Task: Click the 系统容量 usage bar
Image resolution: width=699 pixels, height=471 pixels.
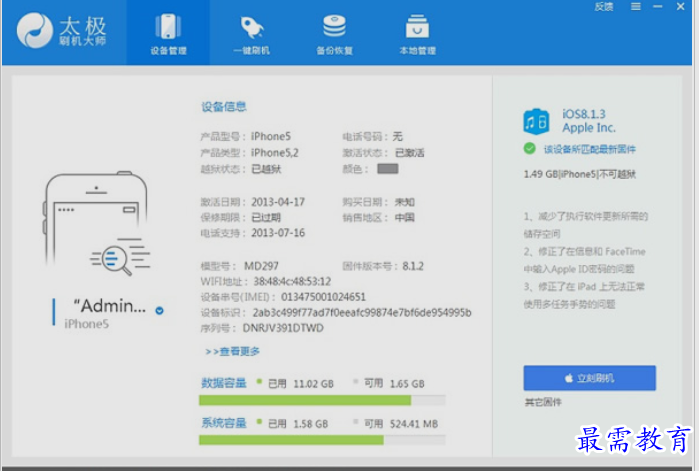Action: (322, 440)
